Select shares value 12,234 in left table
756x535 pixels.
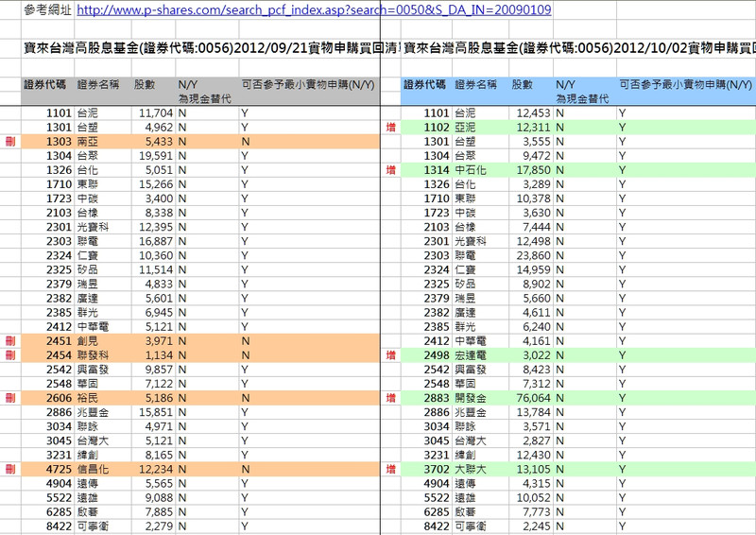tap(156, 470)
